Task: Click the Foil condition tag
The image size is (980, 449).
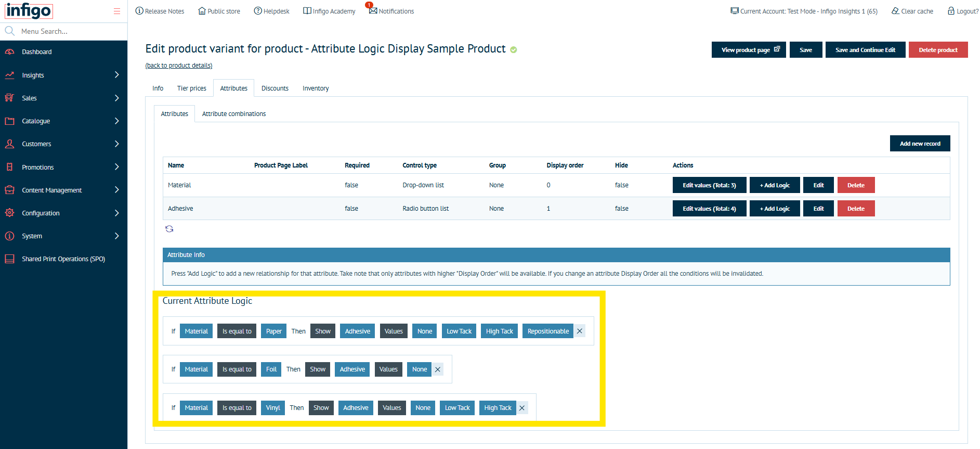Action: [271, 369]
